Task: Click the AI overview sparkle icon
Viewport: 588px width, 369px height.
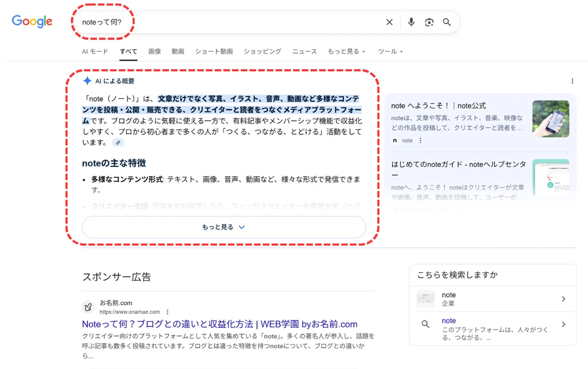Action: [87, 81]
